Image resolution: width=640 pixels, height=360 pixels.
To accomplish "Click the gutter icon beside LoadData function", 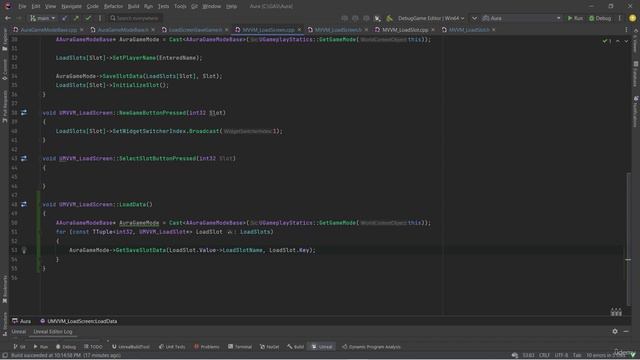I will pyautogui.click(x=24, y=204).
